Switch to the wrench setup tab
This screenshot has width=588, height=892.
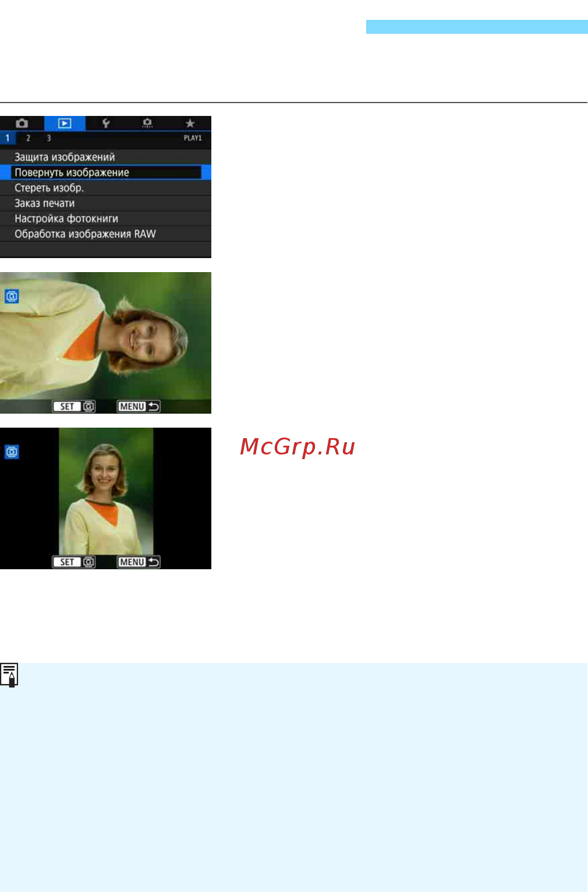click(106, 124)
